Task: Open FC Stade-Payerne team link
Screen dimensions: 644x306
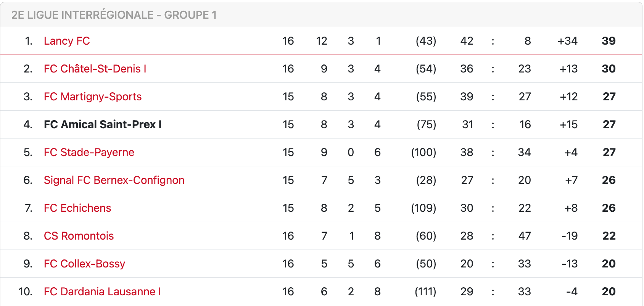Action: [x=89, y=152]
